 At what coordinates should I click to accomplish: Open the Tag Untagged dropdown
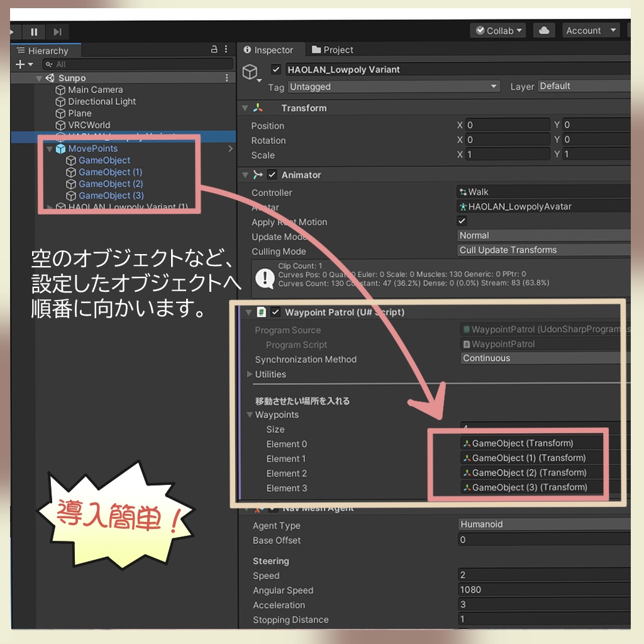394,87
